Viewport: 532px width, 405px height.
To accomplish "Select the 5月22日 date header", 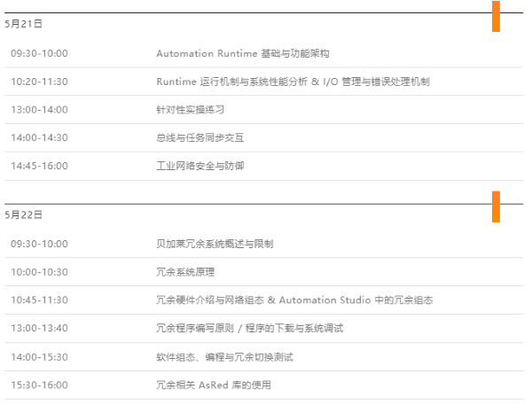I will coord(23,214).
